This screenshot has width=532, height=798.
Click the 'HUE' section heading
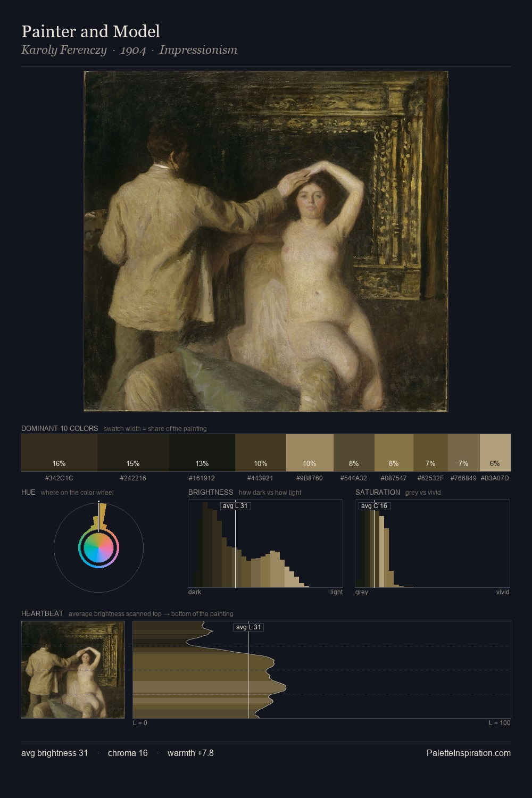(x=28, y=492)
